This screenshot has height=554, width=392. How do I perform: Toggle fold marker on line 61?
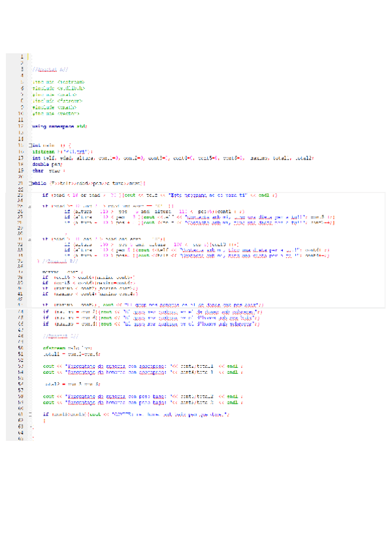tap(29, 414)
